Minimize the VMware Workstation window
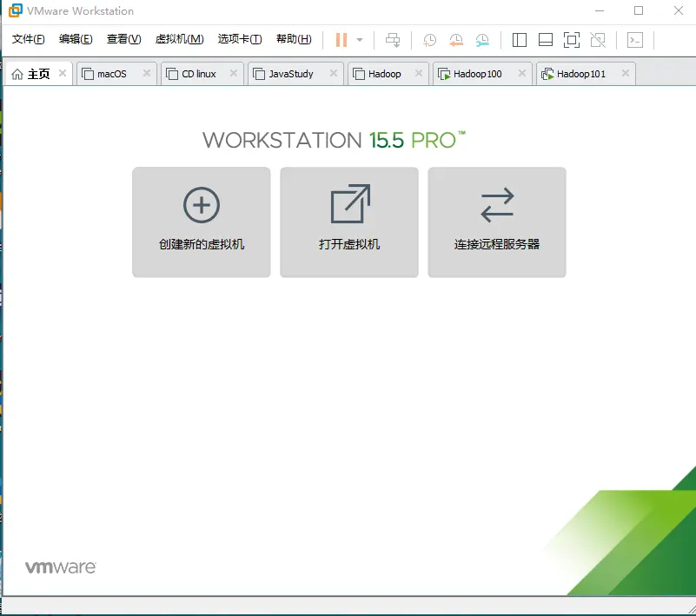 [x=600, y=10]
